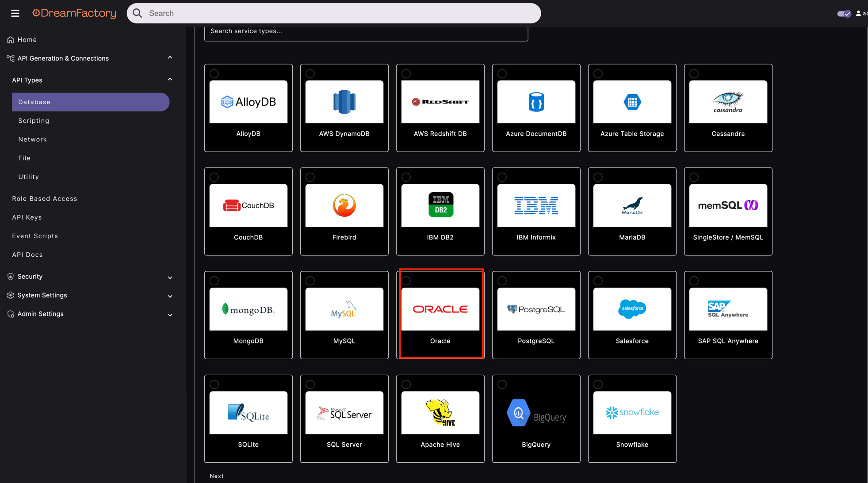Image resolution: width=868 pixels, height=483 pixels.
Task: Expand the Security section
Action: 170,277
